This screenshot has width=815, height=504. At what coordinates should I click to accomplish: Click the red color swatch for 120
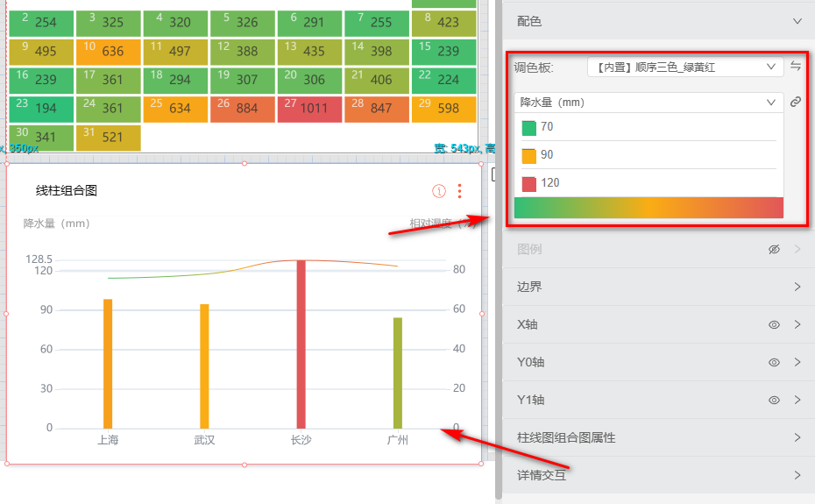pyautogui.click(x=528, y=183)
